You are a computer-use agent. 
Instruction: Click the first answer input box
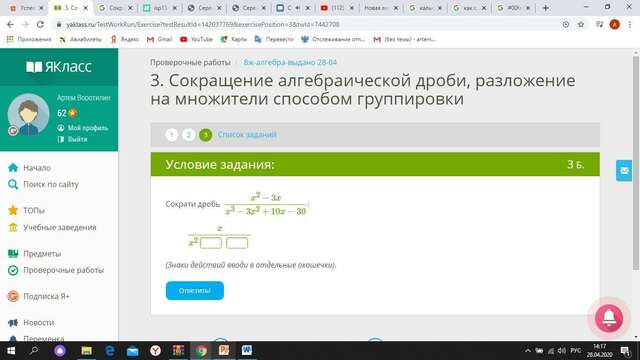[211, 243]
